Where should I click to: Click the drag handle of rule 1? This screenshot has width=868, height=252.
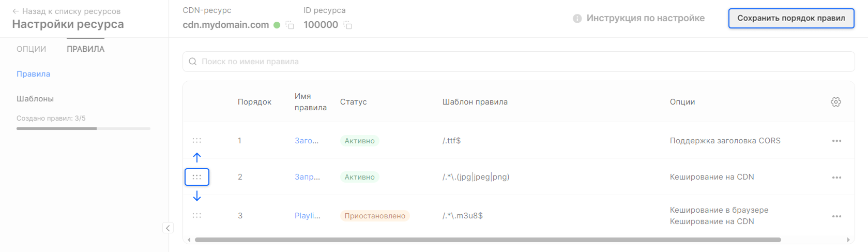pyautogui.click(x=197, y=140)
